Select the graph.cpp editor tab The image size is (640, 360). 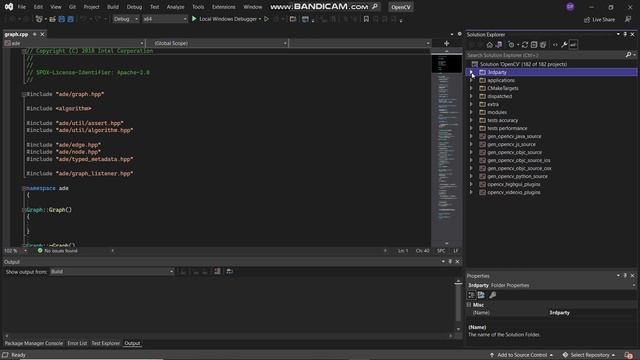16,34
